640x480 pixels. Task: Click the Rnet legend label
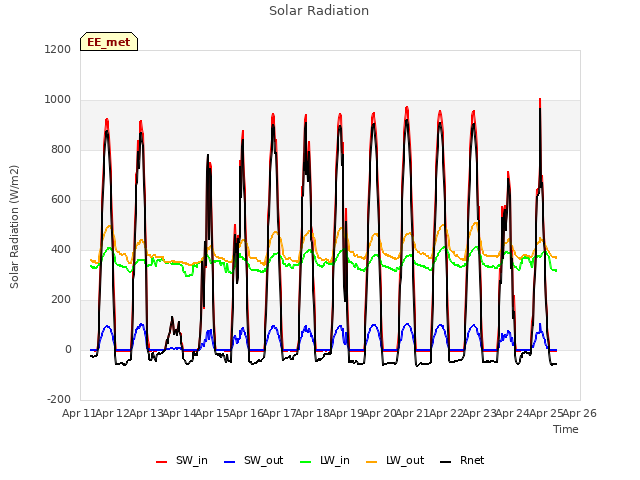click(472, 461)
